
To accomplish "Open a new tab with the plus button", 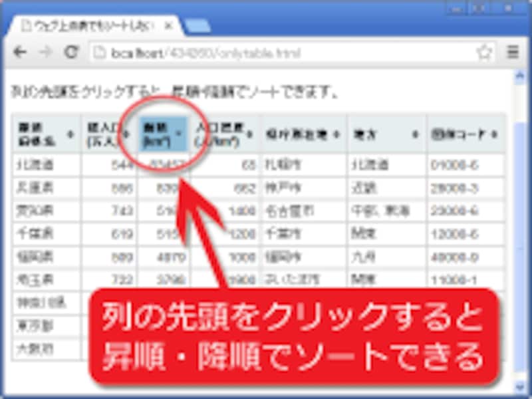I will coord(196,25).
